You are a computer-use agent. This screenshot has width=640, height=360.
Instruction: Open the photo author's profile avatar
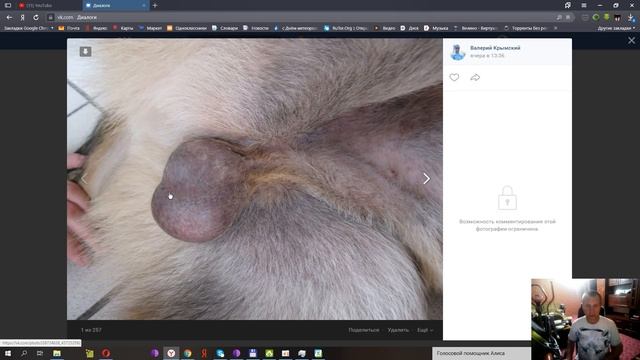pyautogui.click(x=458, y=52)
